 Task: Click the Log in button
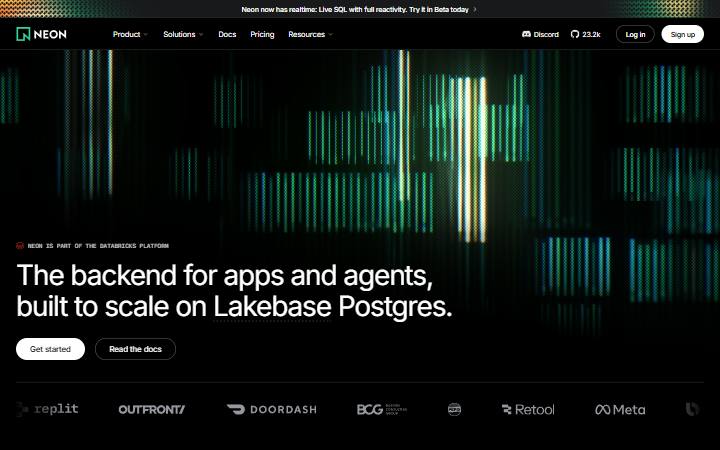click(635, 34)
